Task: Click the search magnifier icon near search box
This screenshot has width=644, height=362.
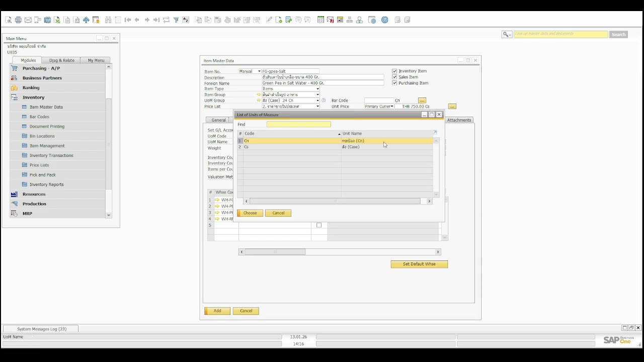Action: (x=507, y=34)
